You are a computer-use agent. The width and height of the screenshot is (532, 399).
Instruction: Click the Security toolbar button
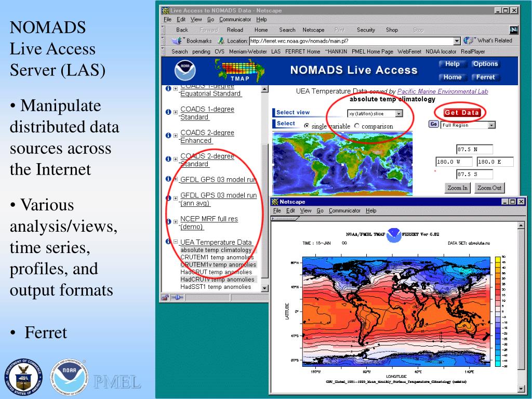[x=366, y=30]
